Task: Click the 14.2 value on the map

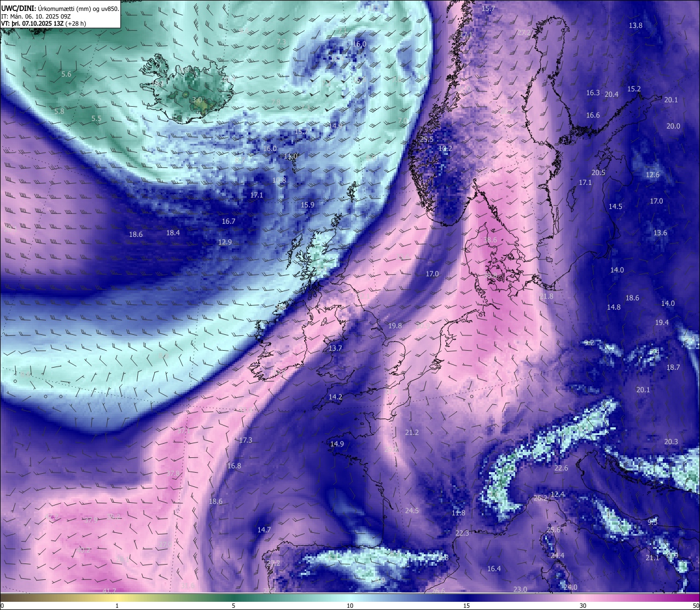Action: (x=335, y=397)
